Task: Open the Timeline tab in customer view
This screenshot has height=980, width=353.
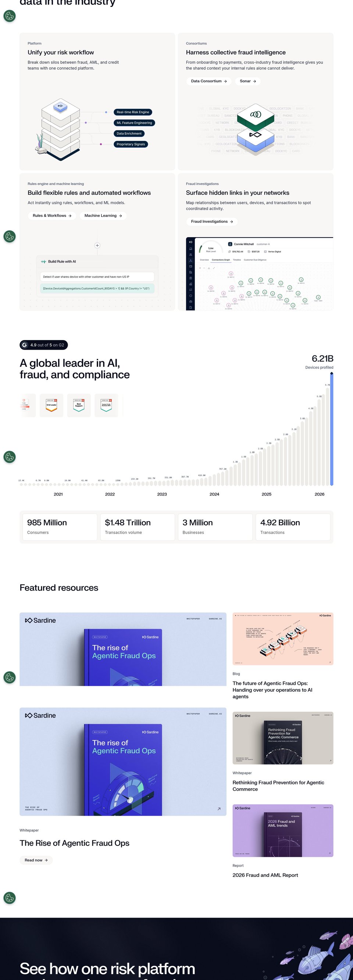Action: (x=237, y=260)
